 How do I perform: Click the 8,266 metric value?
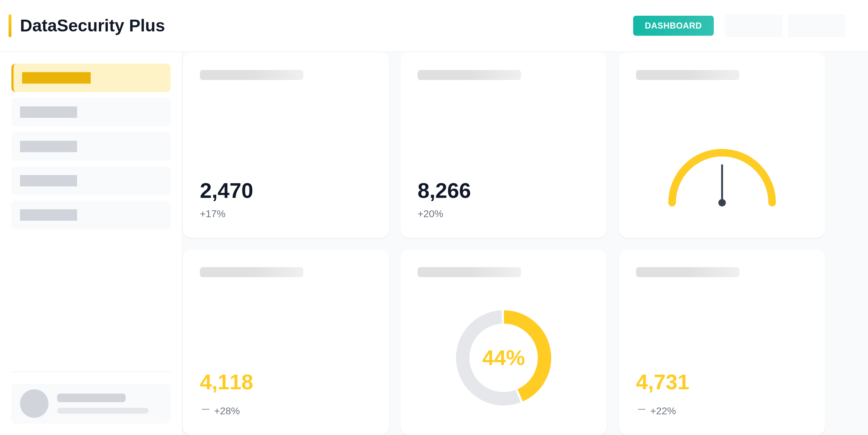click(x=444, y=191)
